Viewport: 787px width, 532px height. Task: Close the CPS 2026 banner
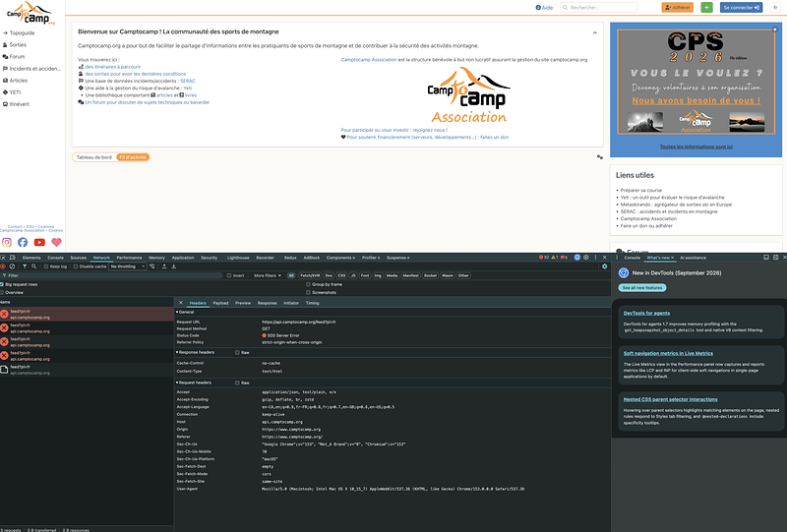point(774,30)
